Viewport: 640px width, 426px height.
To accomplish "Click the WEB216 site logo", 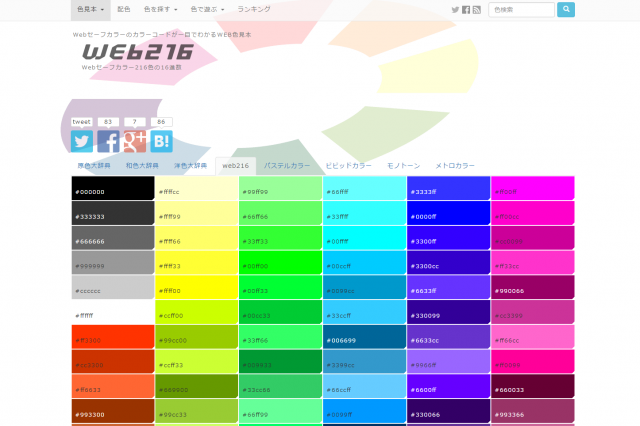I will pos(138,52).
